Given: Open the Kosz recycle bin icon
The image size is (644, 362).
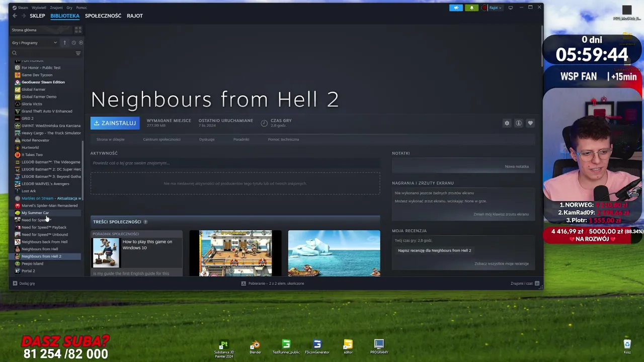Looking at the screenshot, I should click(627, 346).
